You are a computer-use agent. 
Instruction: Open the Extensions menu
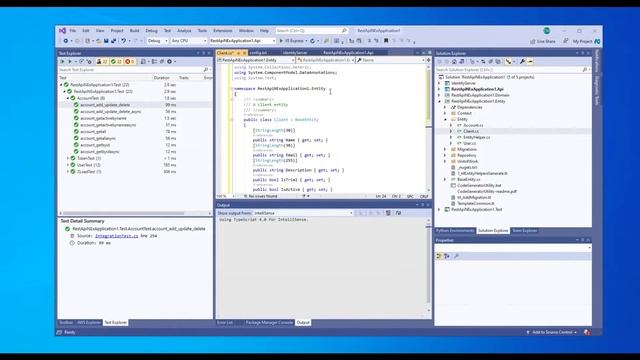pyautogui.click(x=222, y=31)
